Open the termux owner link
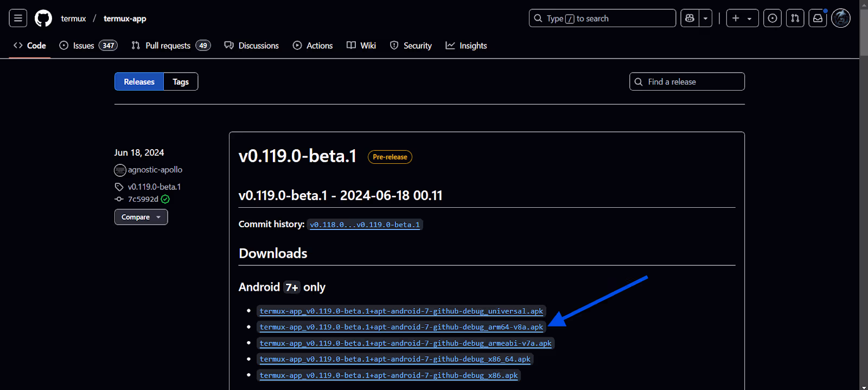The height and width of the screenshot is (390, 868). tap(73, 18)
